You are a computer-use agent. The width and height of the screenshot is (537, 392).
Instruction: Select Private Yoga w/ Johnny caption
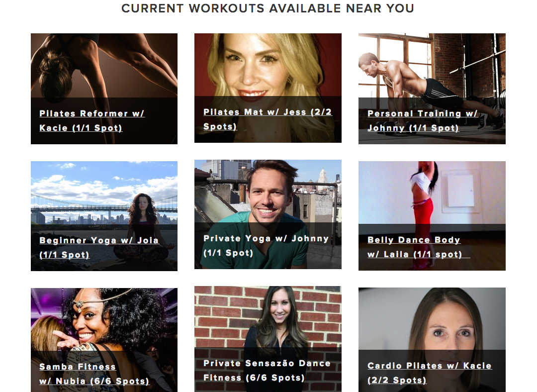click(266, 246)
